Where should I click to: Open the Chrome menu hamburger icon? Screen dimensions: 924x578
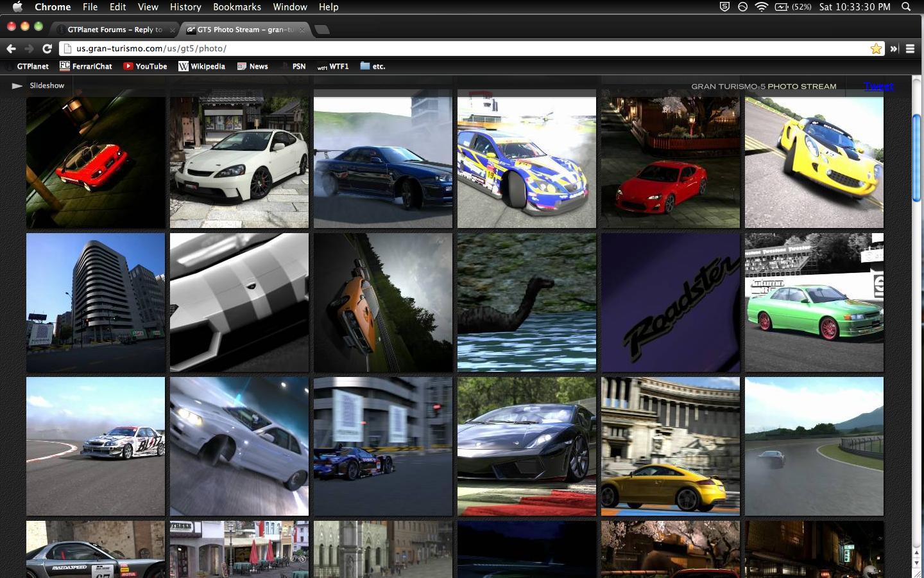click(x=910, y=49)
